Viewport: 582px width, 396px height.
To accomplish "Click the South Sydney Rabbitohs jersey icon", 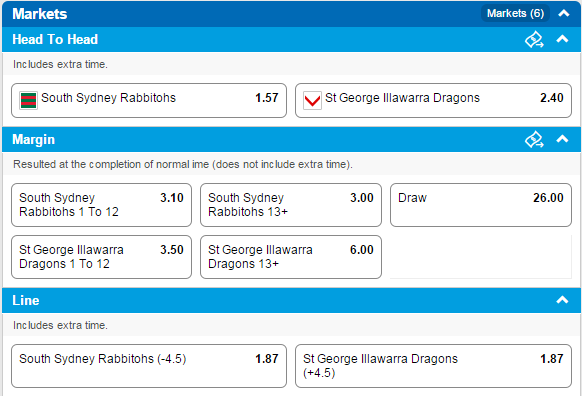I will [x=28, y=100].
